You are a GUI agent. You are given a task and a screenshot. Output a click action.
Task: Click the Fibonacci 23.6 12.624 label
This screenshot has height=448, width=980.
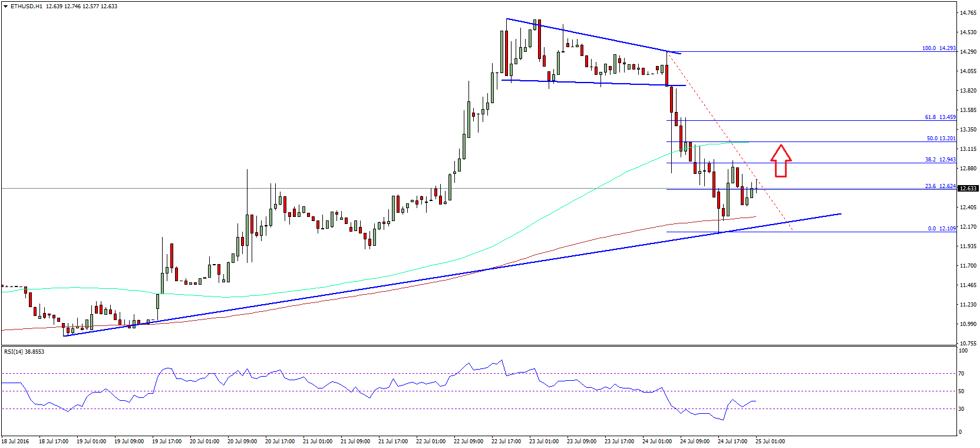coord(941,186)
